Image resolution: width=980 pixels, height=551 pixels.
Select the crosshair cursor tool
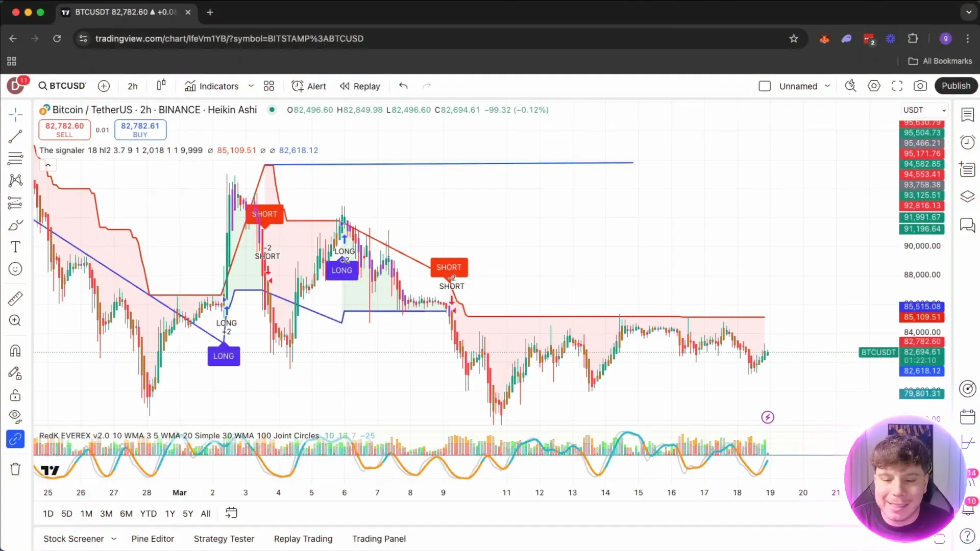pyautogui.click(x=15, y=115)
